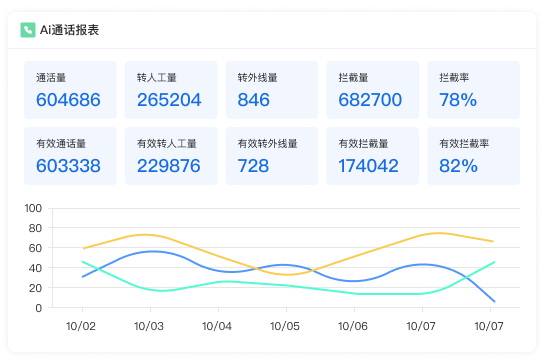
Task: Click the 有效拦截量 card label
Action: (364, 144)
